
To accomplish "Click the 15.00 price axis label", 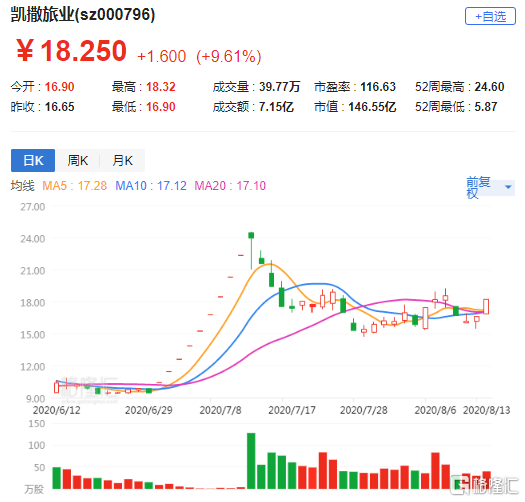I will 32,335.
